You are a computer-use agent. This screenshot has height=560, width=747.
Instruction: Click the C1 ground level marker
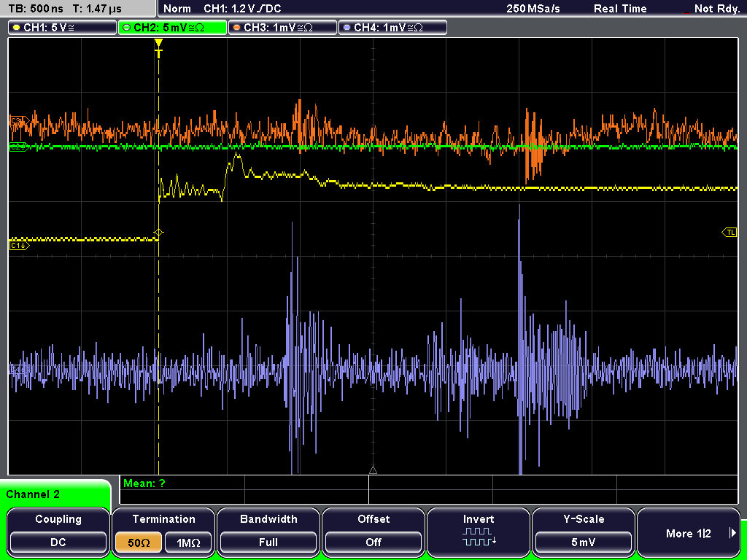pyautogui.click(x=19, y=246)
